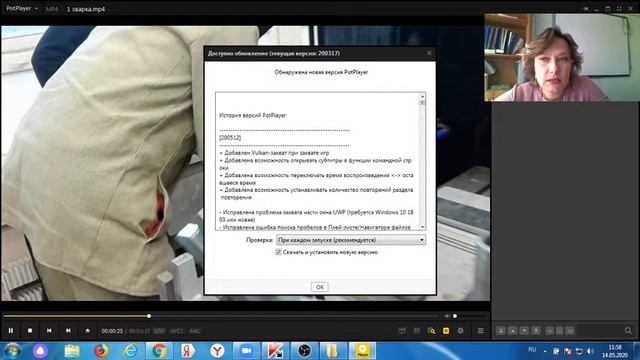Click the yellow magnifier search icon
Viewport: 640px width, 360px height.
pos(431,331)
